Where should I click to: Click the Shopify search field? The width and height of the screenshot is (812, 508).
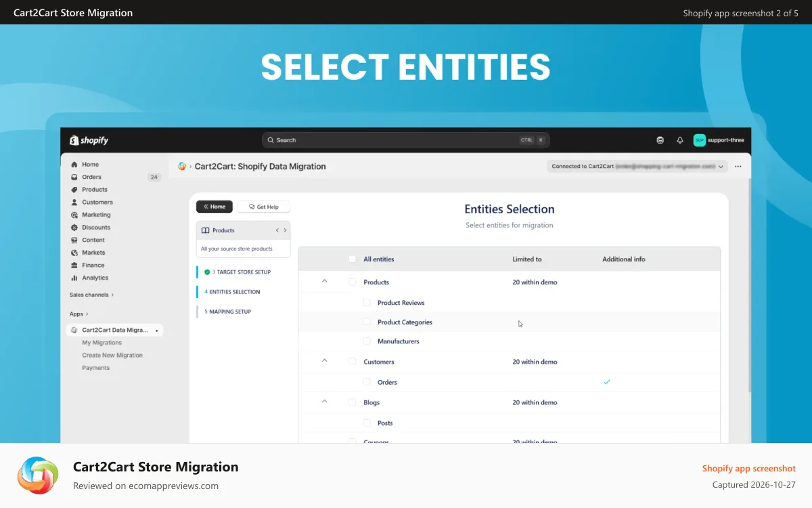click(406, 140)
